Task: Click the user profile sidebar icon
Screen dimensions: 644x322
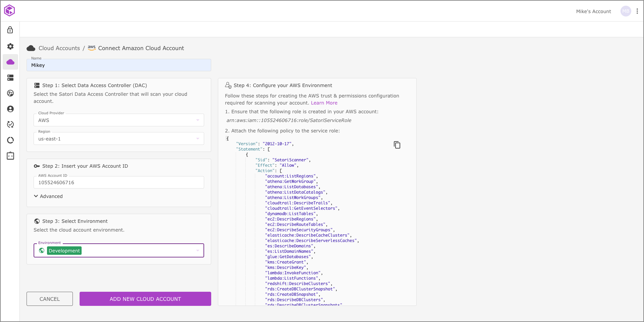Action: tap(10, 109)
